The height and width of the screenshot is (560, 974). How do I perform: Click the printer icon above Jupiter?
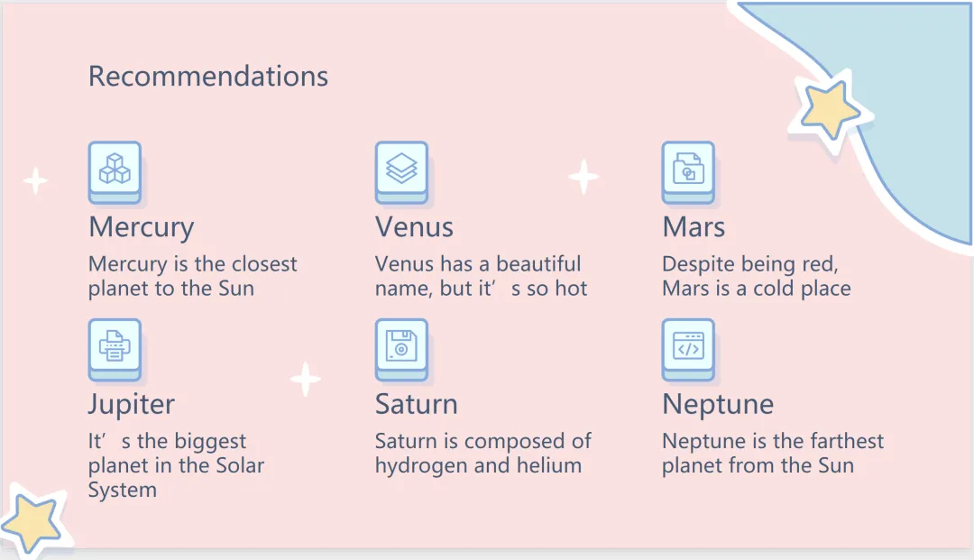115,345
